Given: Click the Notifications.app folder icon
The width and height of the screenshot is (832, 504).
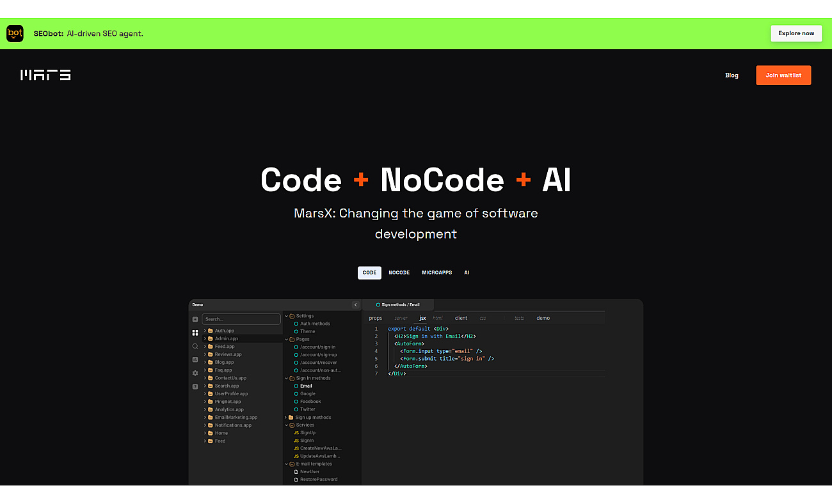Looking at the screenshot, I should (211, 425).
